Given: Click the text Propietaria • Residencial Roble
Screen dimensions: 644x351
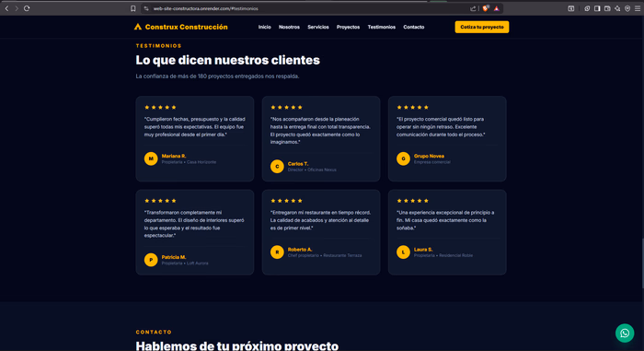Looking at the screenshot, I should click(x=443, y=255).
